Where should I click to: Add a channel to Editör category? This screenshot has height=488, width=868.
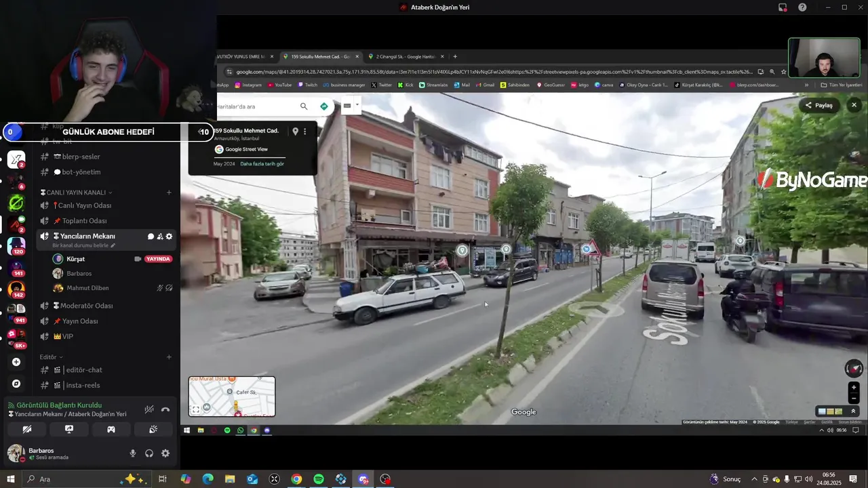169,357
